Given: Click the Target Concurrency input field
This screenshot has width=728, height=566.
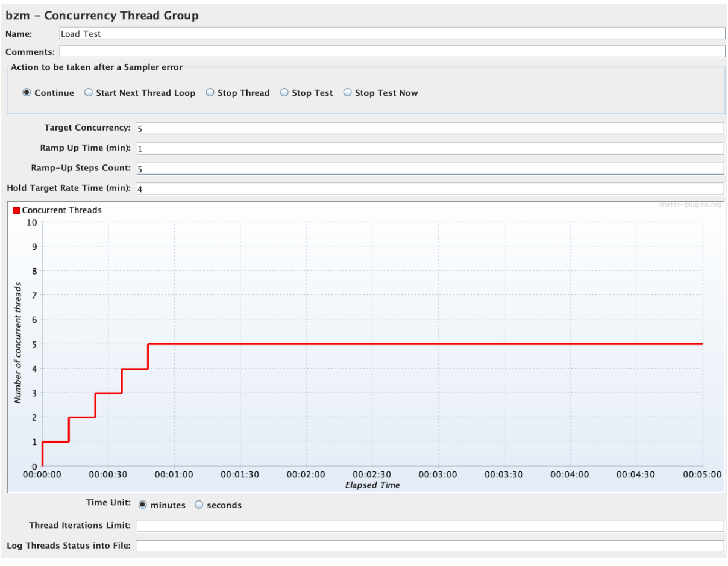Looking at the screenshot, I should pos(429,128).
